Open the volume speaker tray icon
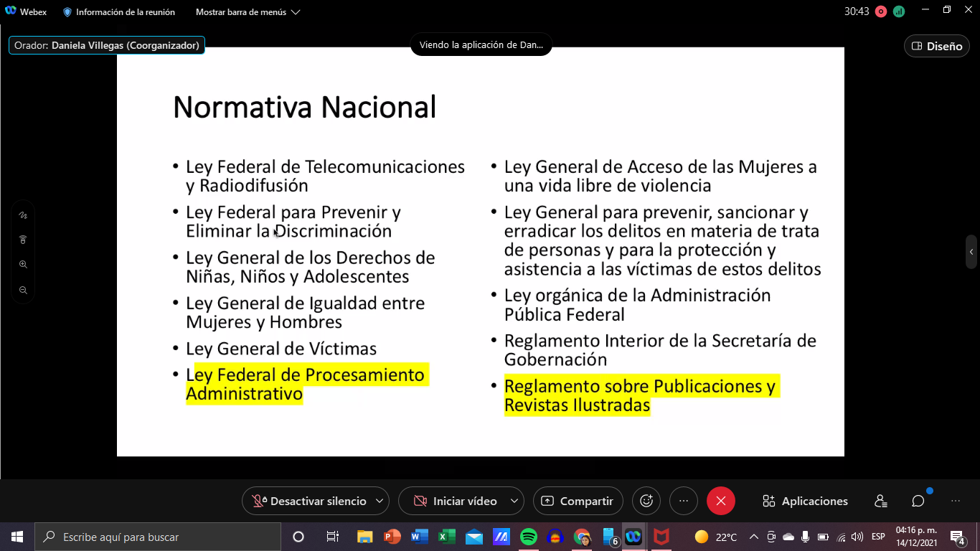The height and width of the screenshot is (551, 980). click(857, 537)
